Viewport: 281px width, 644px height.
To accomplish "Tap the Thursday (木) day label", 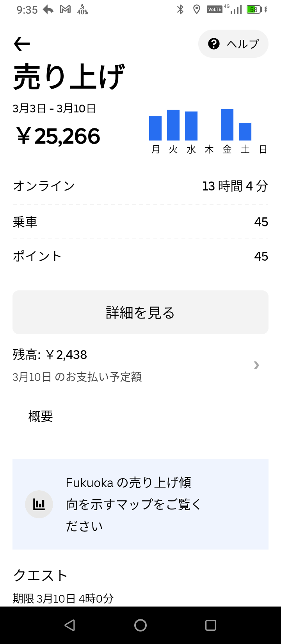I will pos(209,149).
